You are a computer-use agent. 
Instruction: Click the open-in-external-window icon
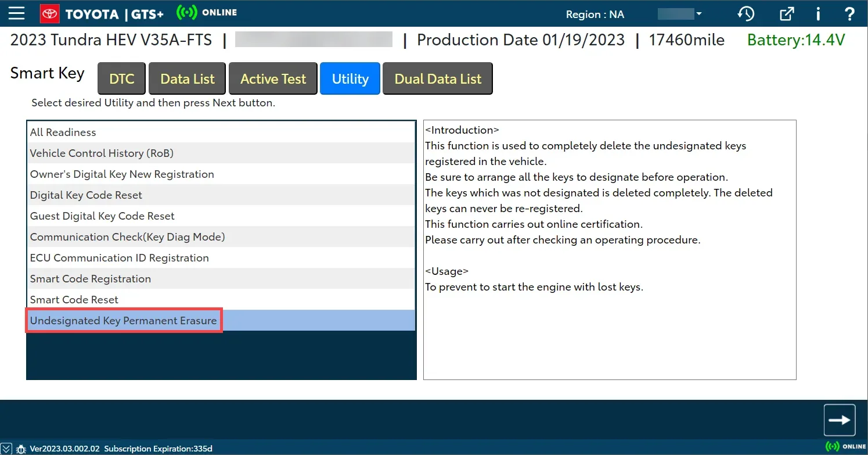click(x=787, y=14)
